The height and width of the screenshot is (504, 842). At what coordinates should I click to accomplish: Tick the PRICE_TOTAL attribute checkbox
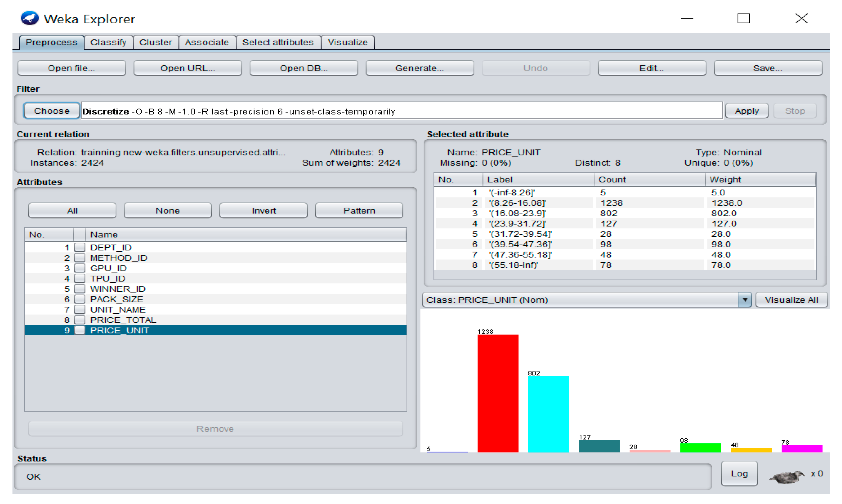tap(79, 320)
